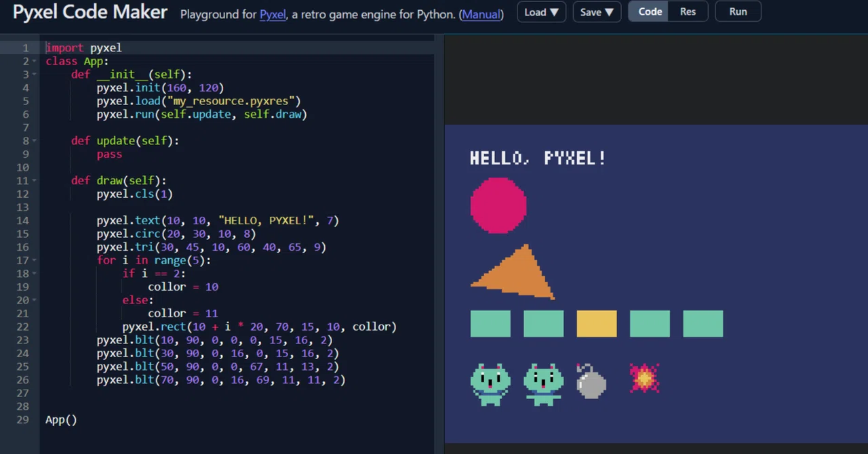Click the App() call on line 29
The height and width of the screenshot is (454, 868).
61,419
